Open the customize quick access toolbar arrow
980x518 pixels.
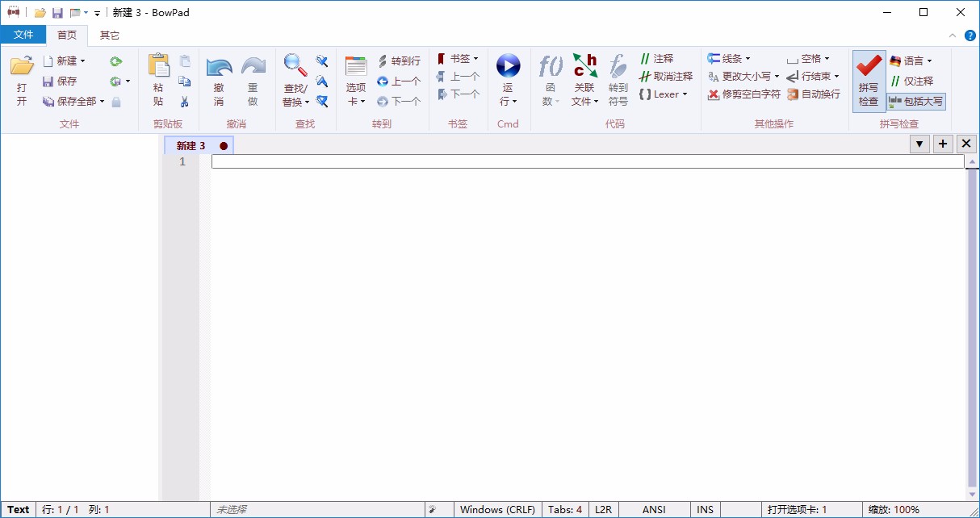[97, 14]
